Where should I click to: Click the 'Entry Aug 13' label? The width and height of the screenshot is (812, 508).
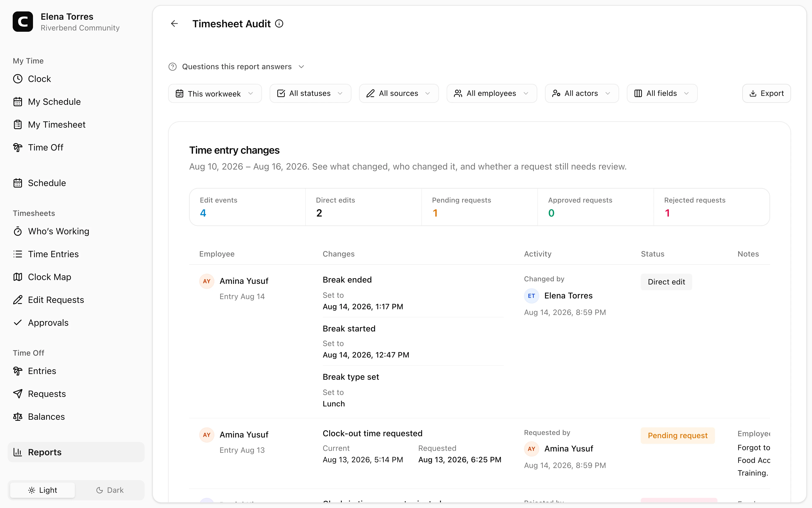point(242,450)
